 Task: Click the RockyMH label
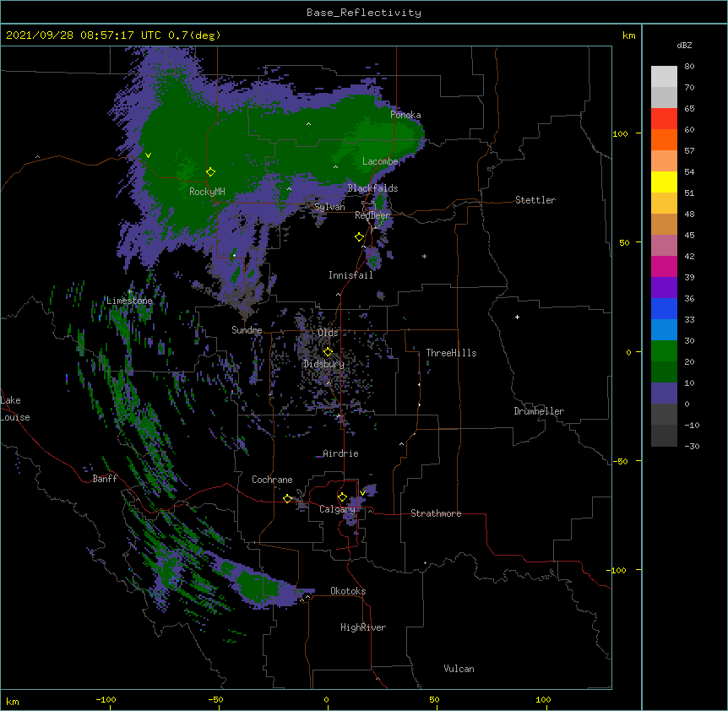(207, 192)
